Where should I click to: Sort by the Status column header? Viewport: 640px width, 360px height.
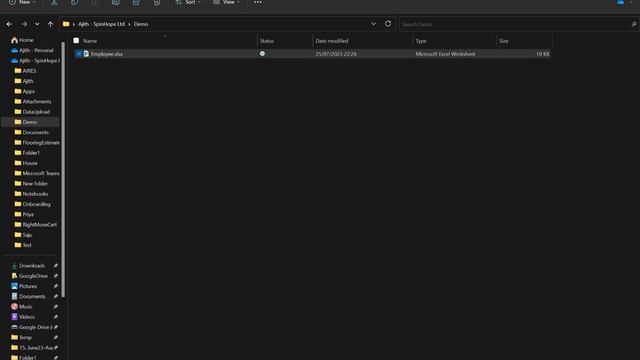[267, 41]
